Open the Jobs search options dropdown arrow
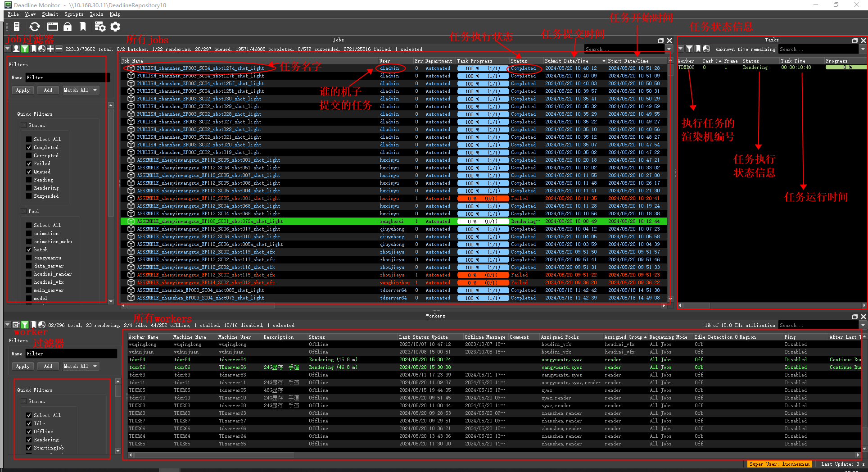868x472 pixels. pyautogui.click(x=669, y=49)
